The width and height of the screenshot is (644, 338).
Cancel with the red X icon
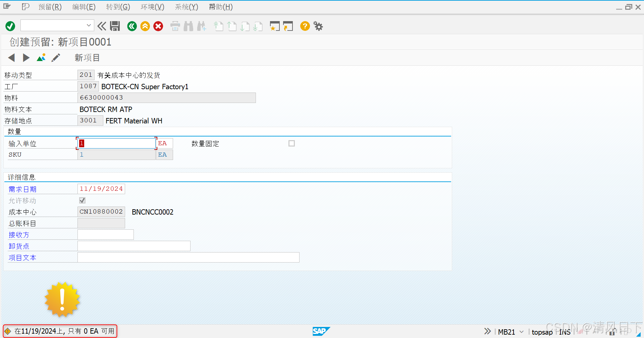[158, 26]
